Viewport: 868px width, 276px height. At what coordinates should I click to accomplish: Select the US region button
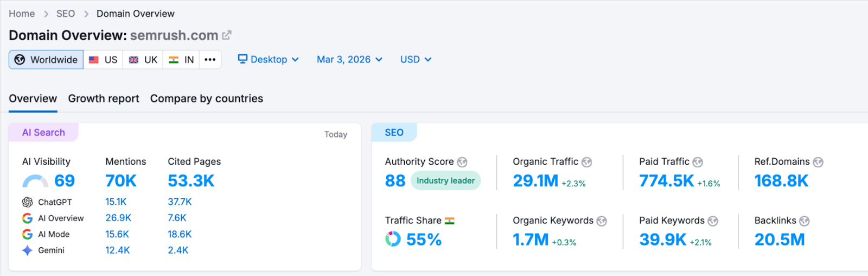[103, 60]
